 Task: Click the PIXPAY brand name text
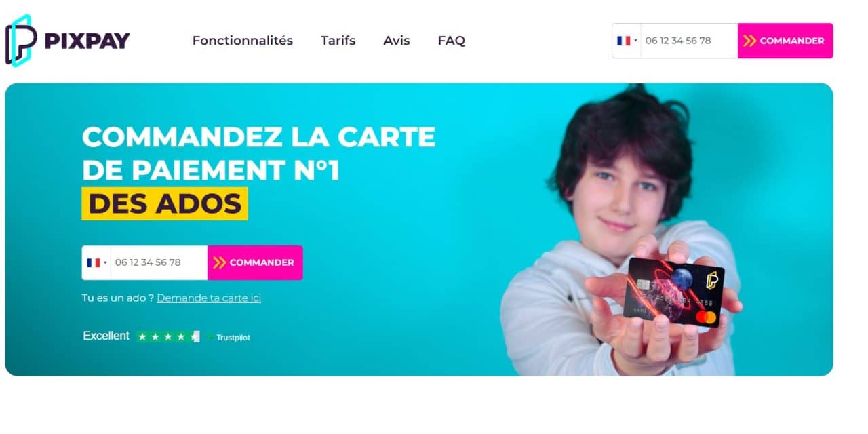pyautogui.click(x=87, y=41)
